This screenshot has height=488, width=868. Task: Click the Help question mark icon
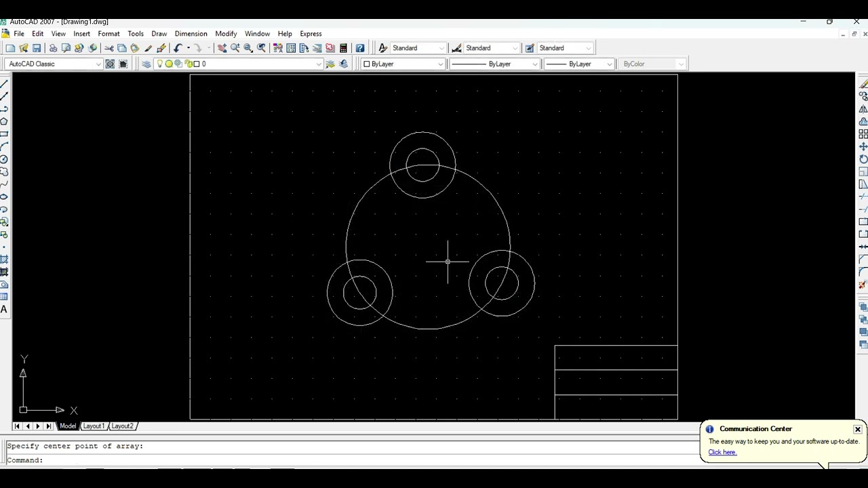tap(360, 48)
